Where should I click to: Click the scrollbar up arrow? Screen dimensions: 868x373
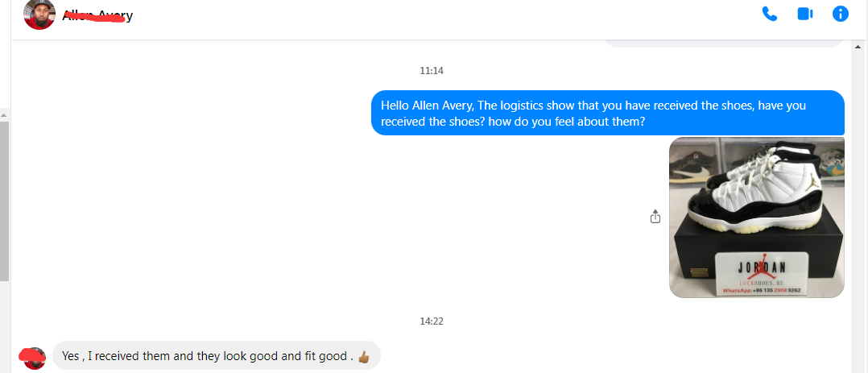pos(5,115)
